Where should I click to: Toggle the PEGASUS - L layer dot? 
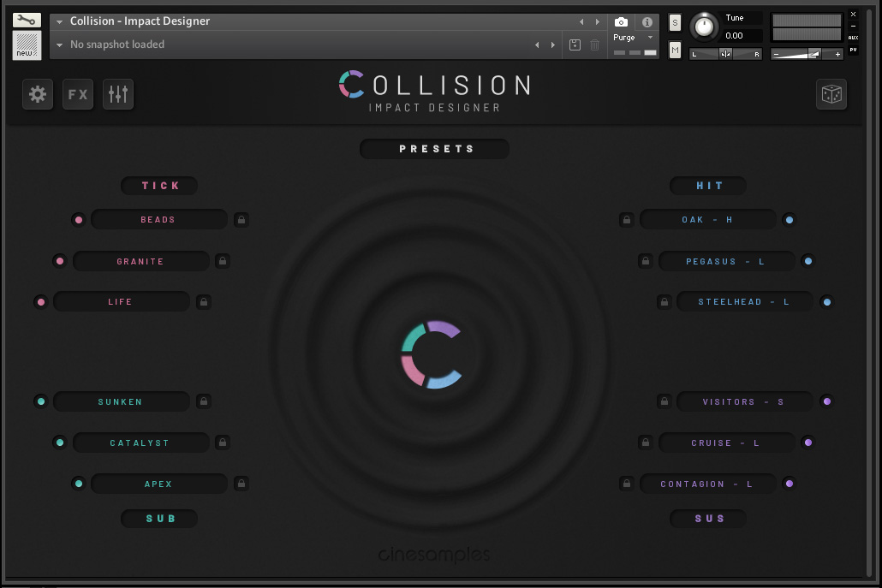(808, 261)
